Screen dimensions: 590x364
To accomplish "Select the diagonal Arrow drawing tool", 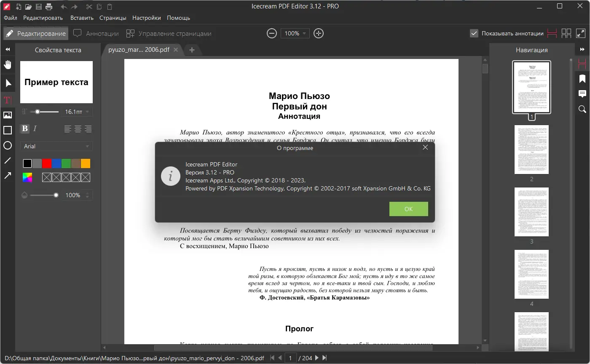I will (x=8, y=176).
